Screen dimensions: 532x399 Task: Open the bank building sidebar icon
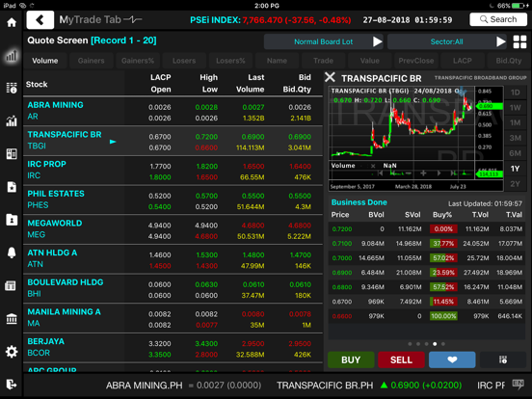click(12, 319)
